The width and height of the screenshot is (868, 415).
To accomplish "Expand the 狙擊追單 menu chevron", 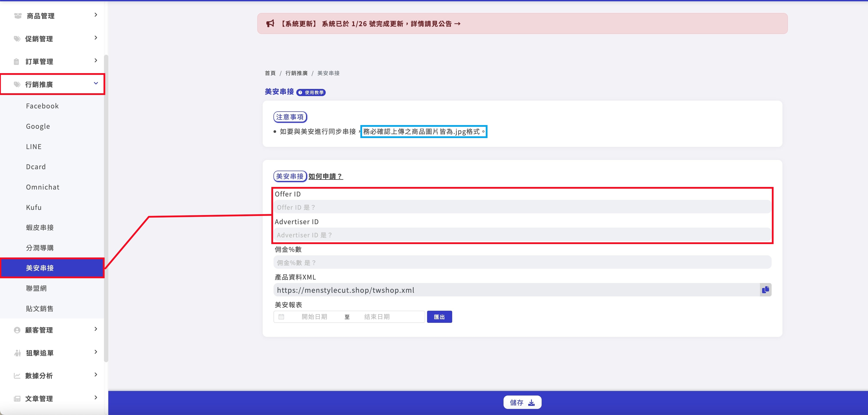I will coord(96,352).
